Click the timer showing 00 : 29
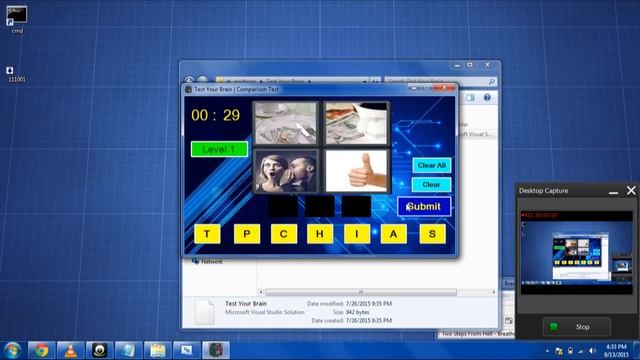This screenshot has width=640, height=360. coord(216,116)
